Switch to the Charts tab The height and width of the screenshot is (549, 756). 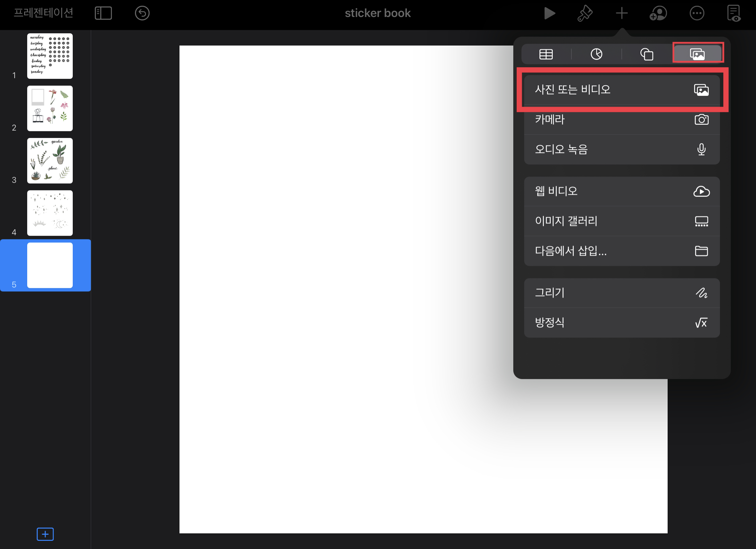click(596, 54)
